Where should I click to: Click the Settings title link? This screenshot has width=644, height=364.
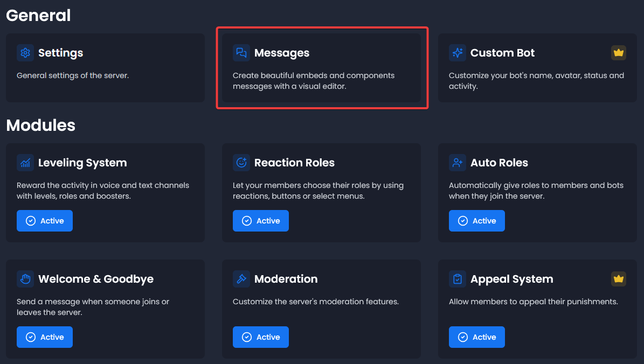[60, 53]
